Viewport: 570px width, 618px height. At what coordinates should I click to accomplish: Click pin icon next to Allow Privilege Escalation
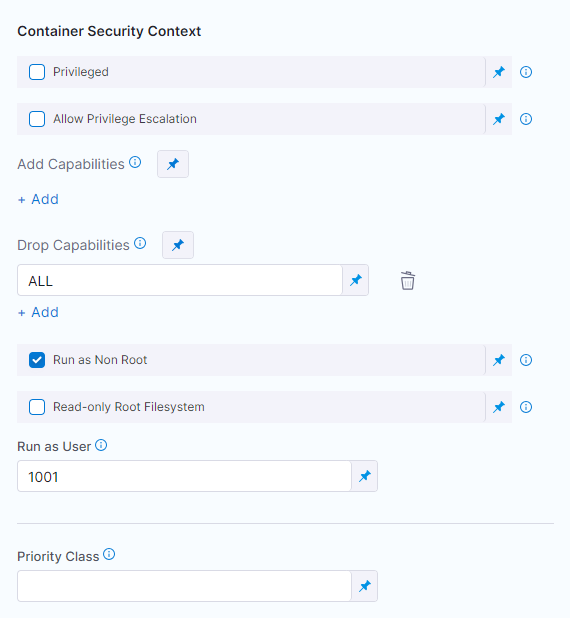pos(499,119)
